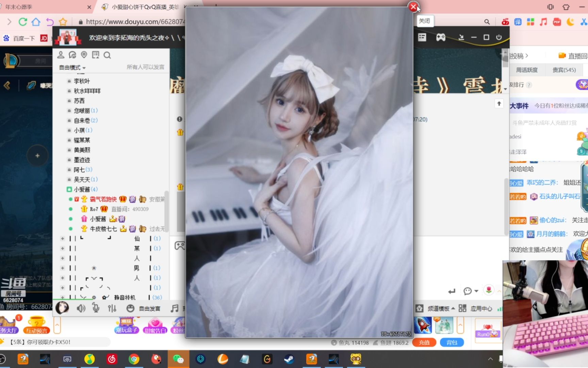Open the 投稿 link

(519, 56)
